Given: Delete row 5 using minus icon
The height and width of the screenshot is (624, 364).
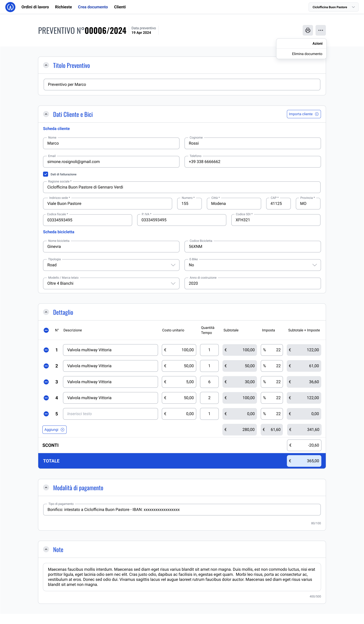Looking at the screenshot, I should click(x=46, y=414).
